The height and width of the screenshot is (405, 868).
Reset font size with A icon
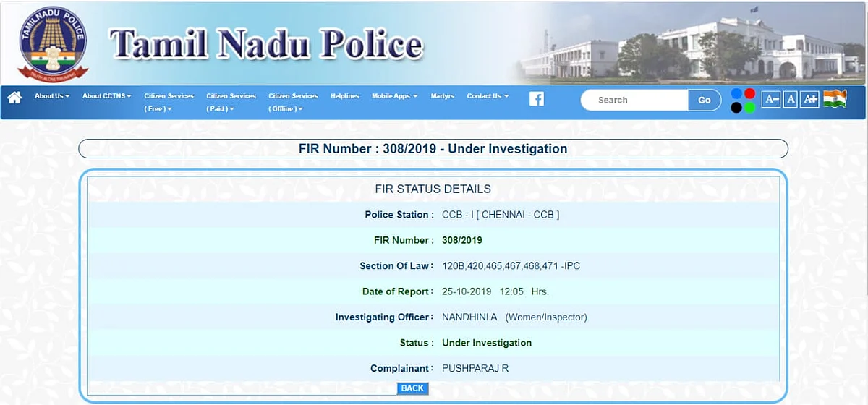point(791,100)
